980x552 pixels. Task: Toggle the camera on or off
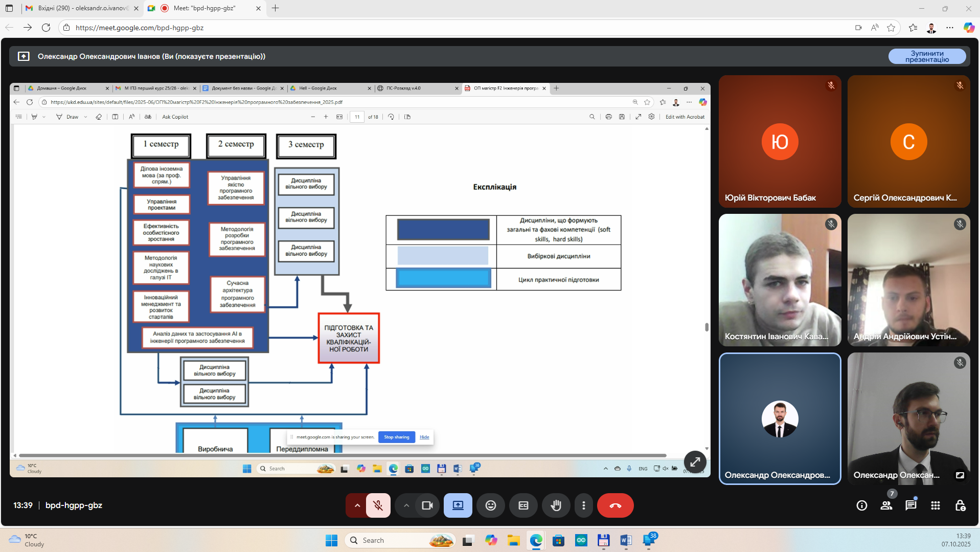click(x=427, y=505)
